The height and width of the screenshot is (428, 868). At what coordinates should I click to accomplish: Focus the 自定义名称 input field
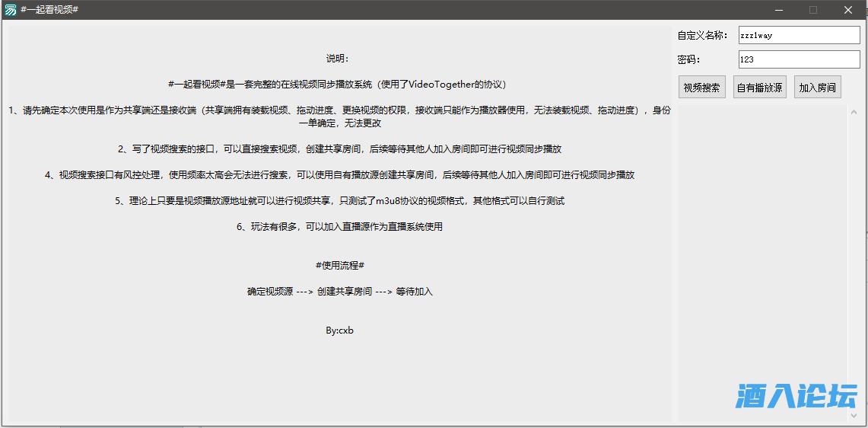[x=799, y=35]
